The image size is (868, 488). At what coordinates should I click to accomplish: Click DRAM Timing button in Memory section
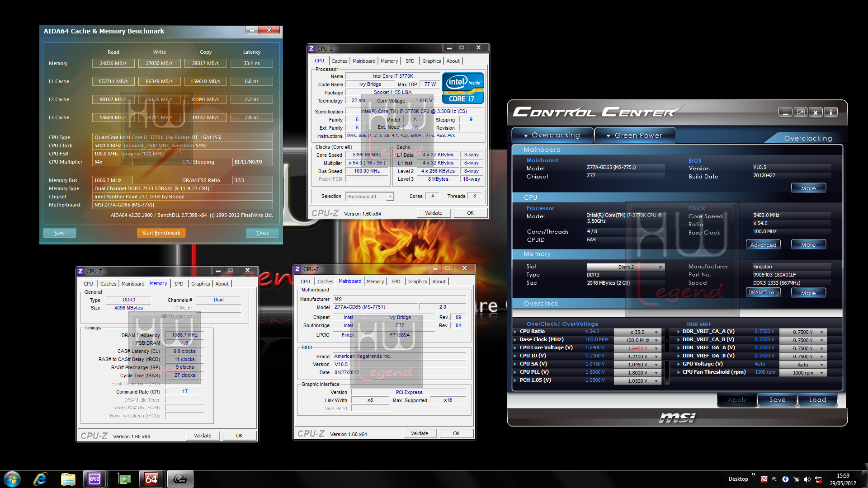coord(763,293)
